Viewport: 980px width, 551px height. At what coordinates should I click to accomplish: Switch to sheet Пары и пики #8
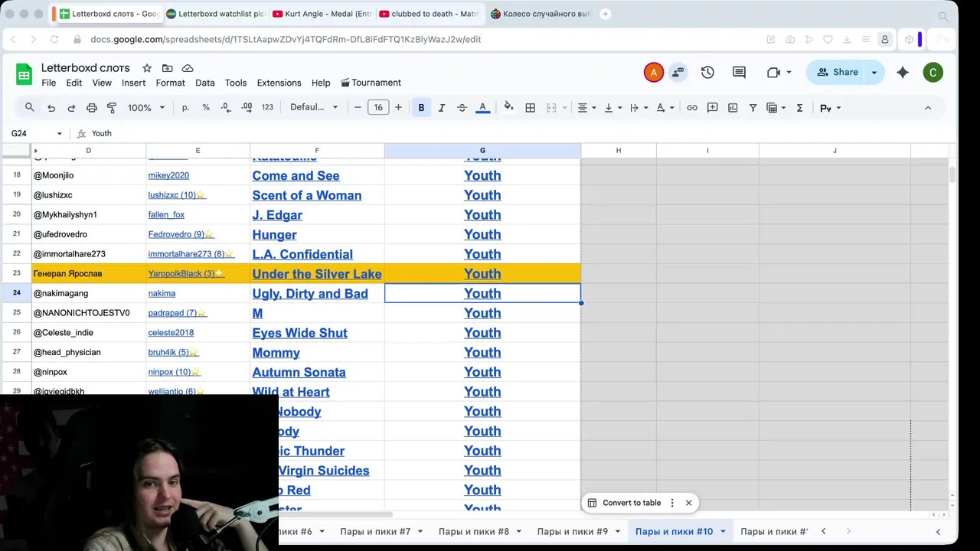coord(474,531)
